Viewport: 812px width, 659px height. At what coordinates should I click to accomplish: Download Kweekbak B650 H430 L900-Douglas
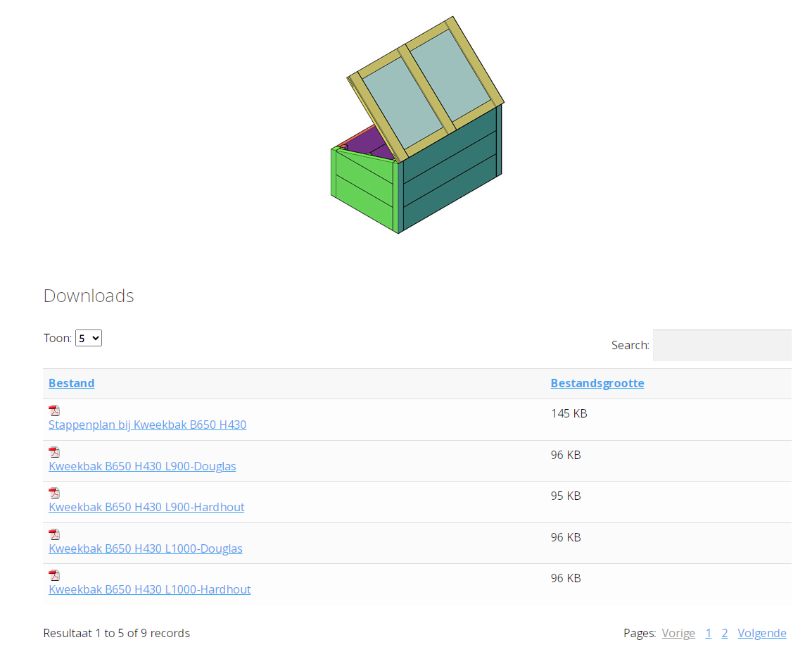(142, 466)
